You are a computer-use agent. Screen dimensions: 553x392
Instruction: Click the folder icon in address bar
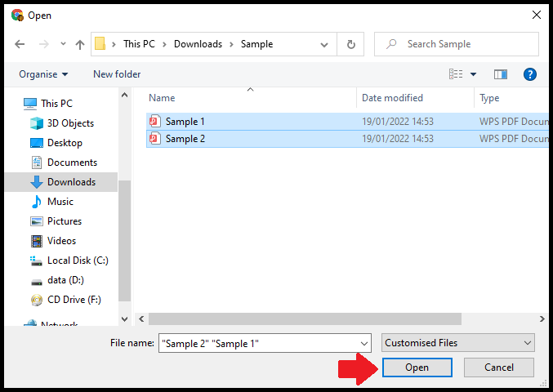tap(100, 44)
